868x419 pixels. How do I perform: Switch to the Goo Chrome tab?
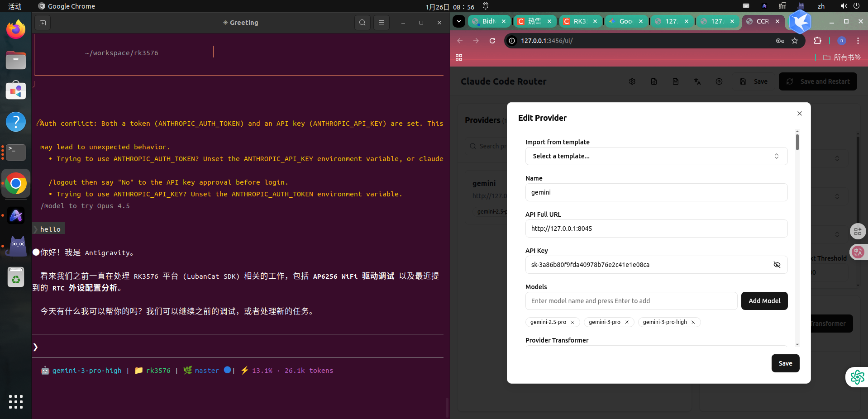point(625,21)
